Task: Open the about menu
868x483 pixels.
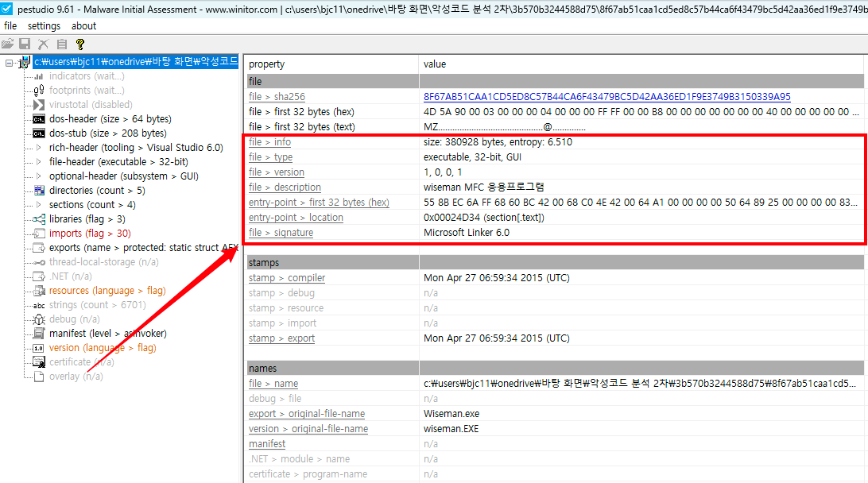Action: [x=84, y=25]
